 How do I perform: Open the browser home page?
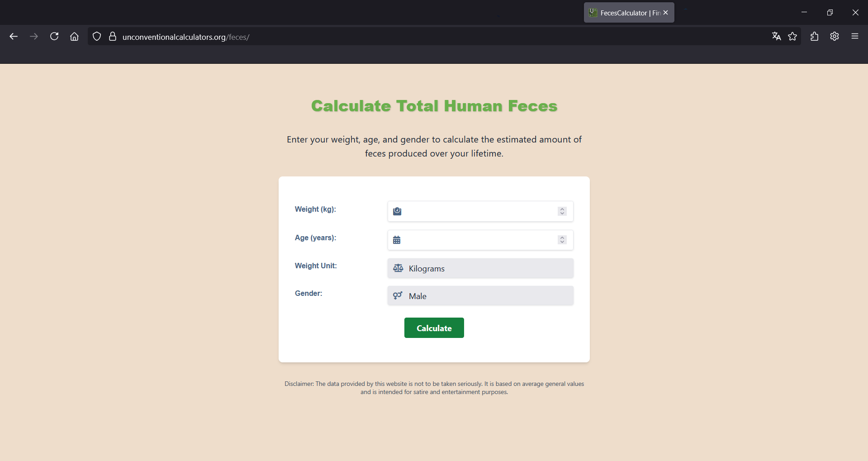pos(74,37)
